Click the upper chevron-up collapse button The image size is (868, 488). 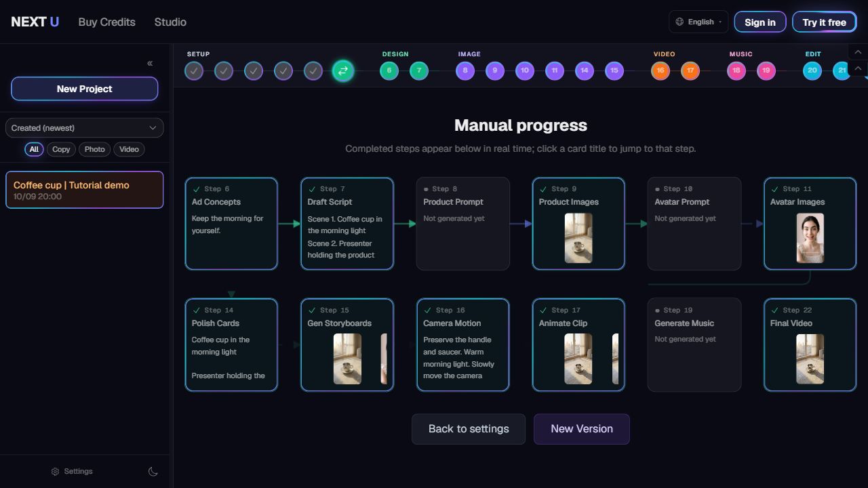(858, 52)
